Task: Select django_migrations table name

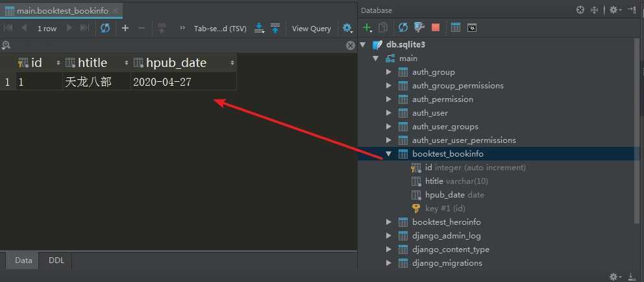Action: pos(447,263)
